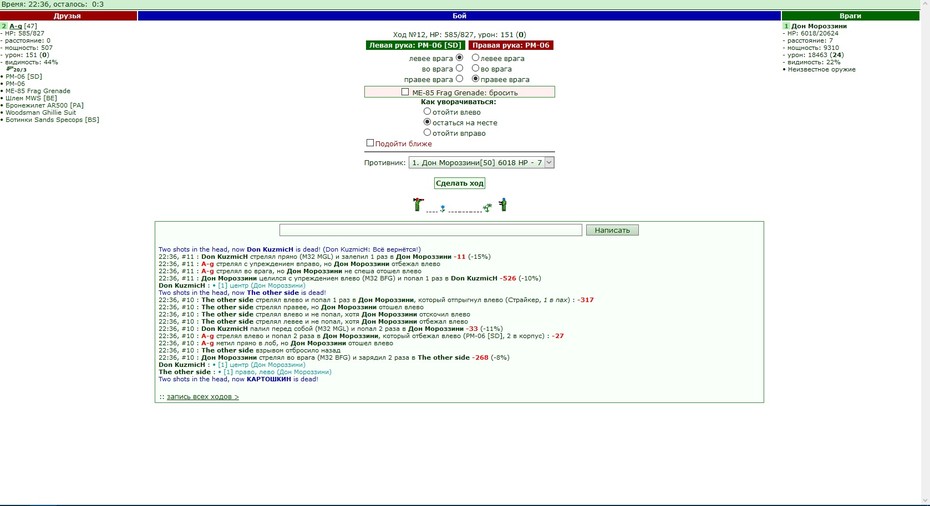This screenshot has height=506, width=930.
Task: Choose dodge option отойти вправо
Action: coord(427,132)
